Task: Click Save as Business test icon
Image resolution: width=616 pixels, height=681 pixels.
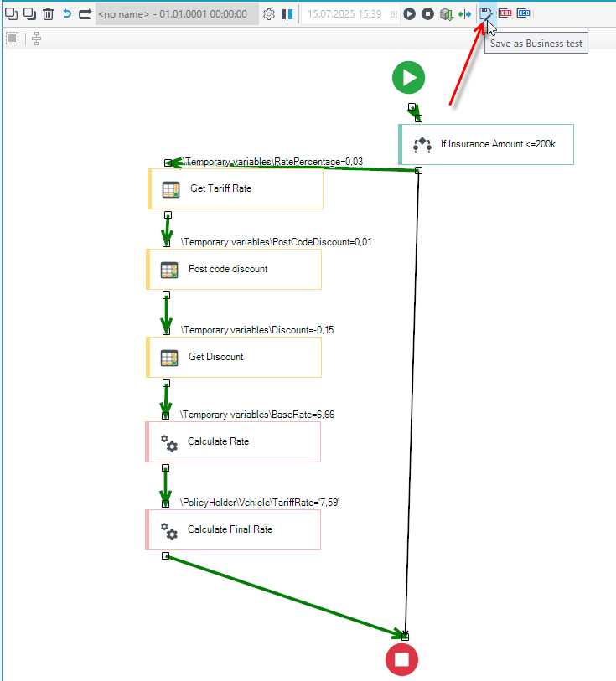Action: pos(485,14)
